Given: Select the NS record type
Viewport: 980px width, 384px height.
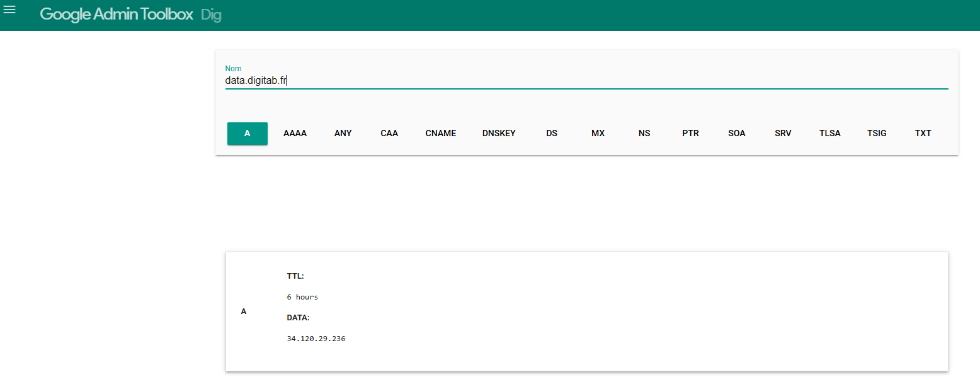Looking at the screenshot, I should (644, 134).
